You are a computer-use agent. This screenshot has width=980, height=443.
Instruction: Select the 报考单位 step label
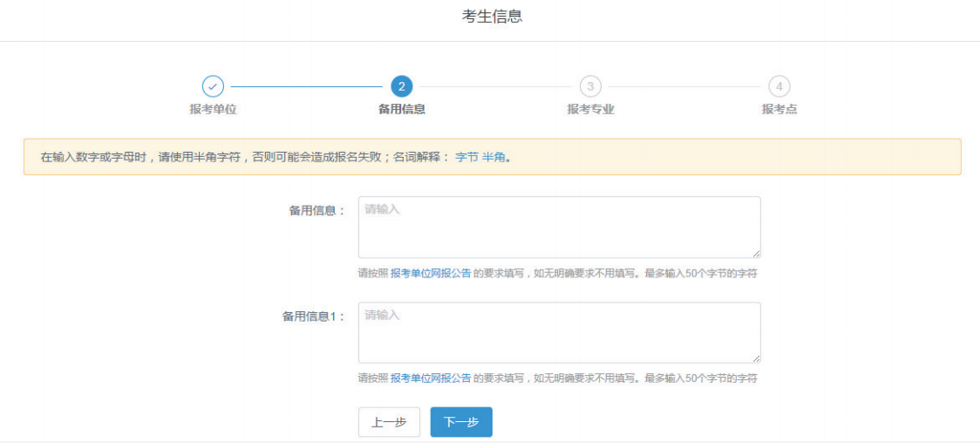tap(213, 109)
